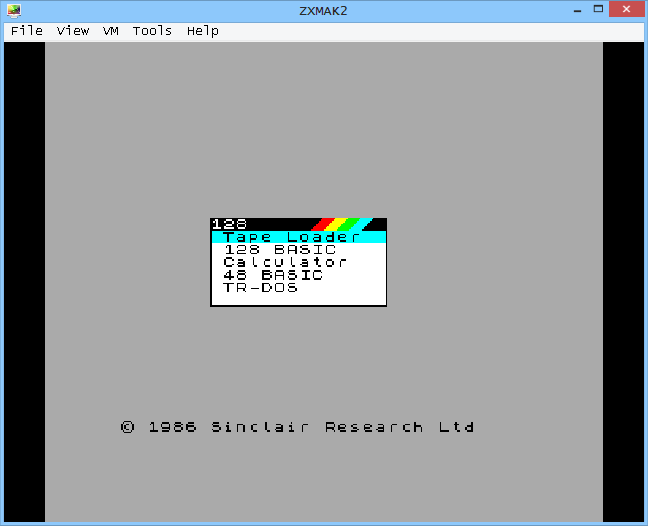Image resolution: width=648 pixels, height=526 pixels.
Task: Maximize the ZXMAK2 emulator window
Action: (599, 10)
